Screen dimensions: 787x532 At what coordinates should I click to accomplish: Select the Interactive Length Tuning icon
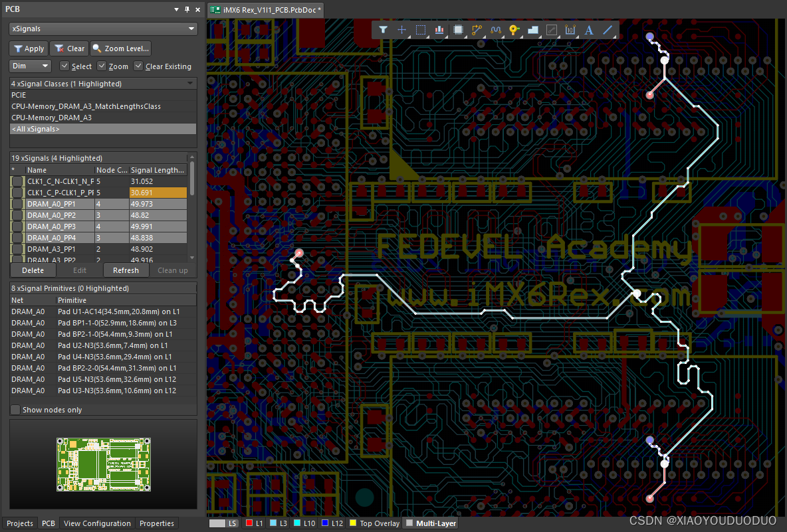495,30
